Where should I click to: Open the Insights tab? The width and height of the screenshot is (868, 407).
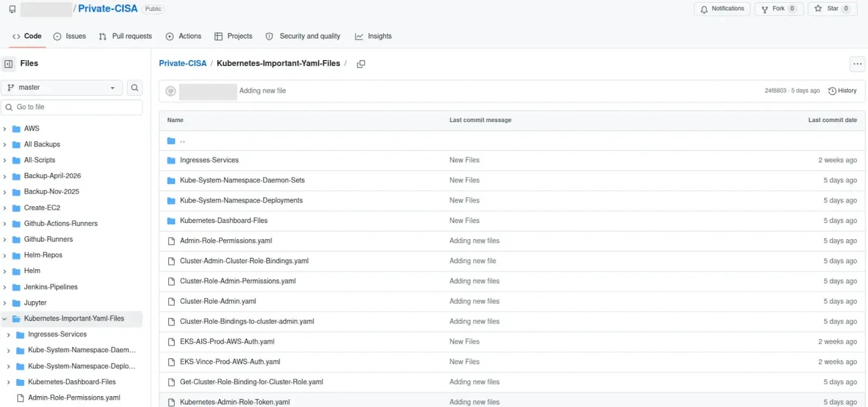tap(373, 36)
